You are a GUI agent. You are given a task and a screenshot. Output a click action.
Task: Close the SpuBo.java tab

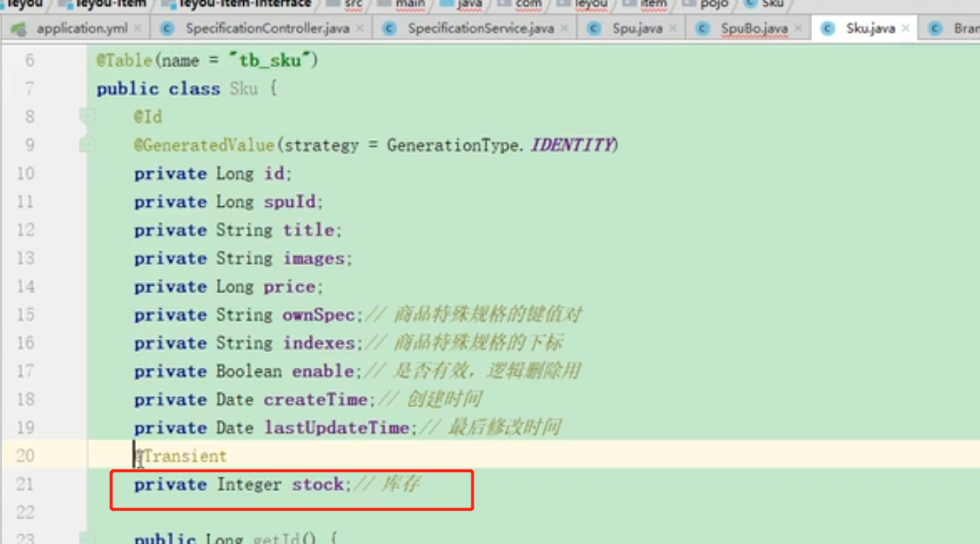coord(798,29)
